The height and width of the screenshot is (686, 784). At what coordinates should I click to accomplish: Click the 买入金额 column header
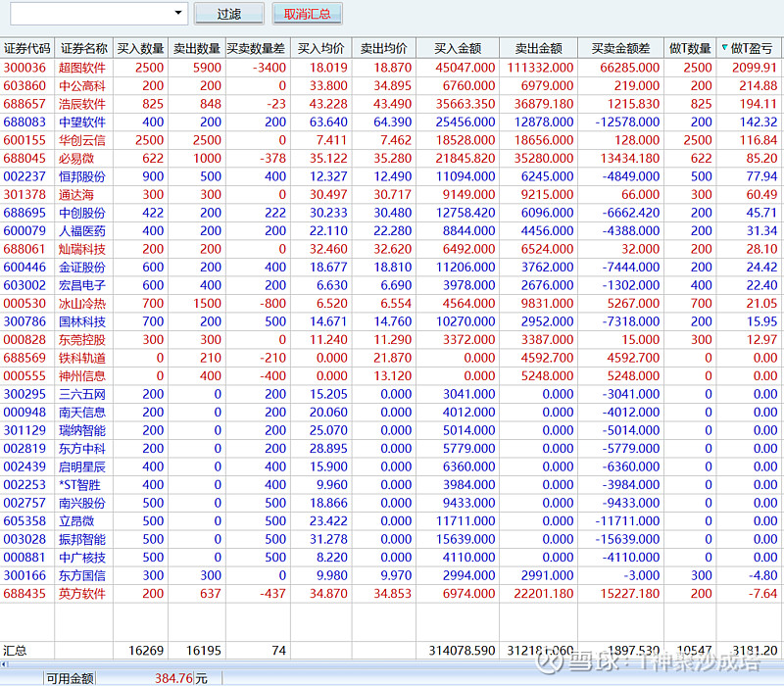458,48
